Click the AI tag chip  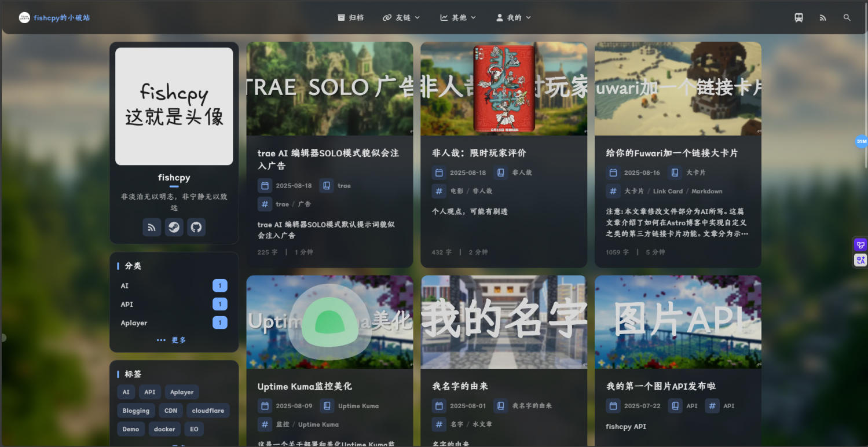[126, 392]
